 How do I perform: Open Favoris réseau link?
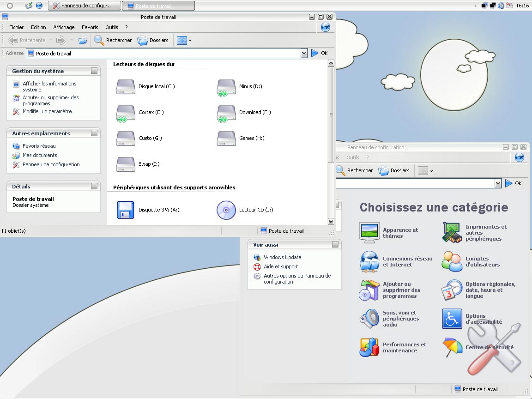click(x=39, y=146)
